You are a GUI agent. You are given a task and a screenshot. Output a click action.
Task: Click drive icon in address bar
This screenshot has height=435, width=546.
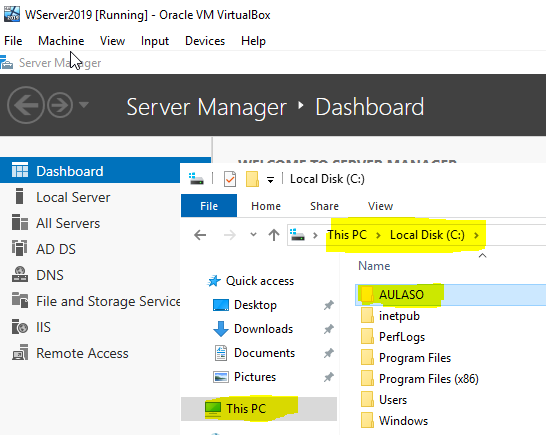(x=297, y=234)
